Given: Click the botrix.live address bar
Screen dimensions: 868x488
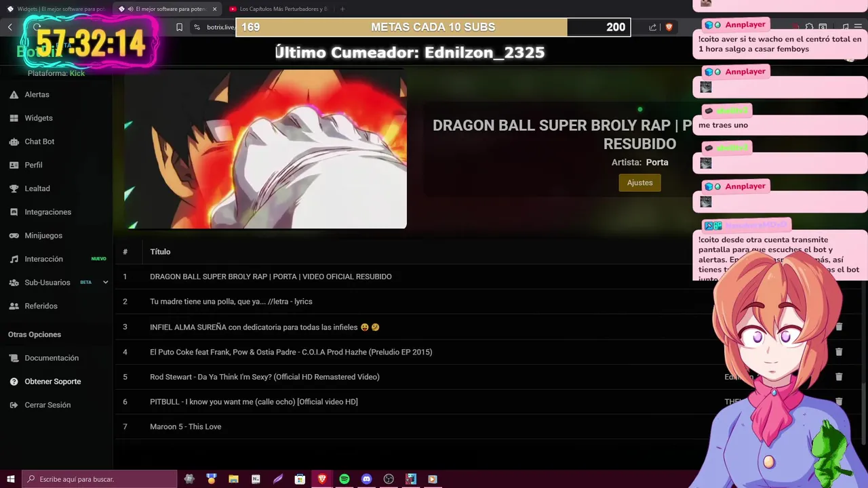Looking at the screenshot, I should [220, 27].
